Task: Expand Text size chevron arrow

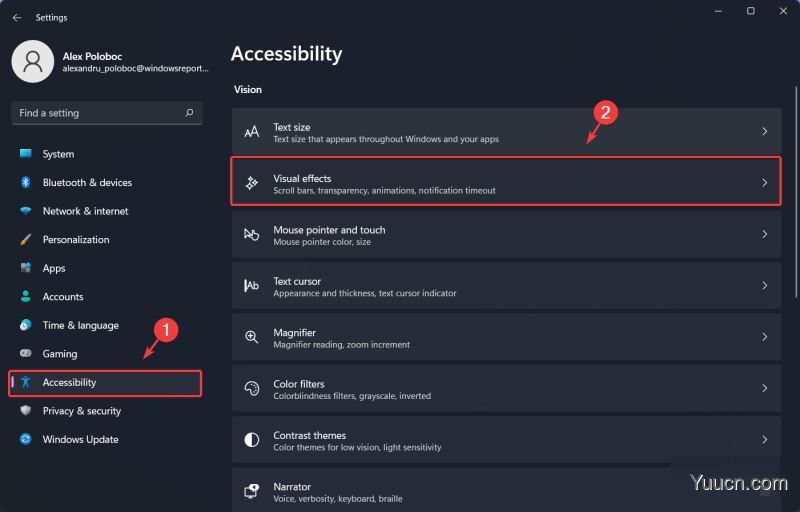Action: [x=764, y=132]
